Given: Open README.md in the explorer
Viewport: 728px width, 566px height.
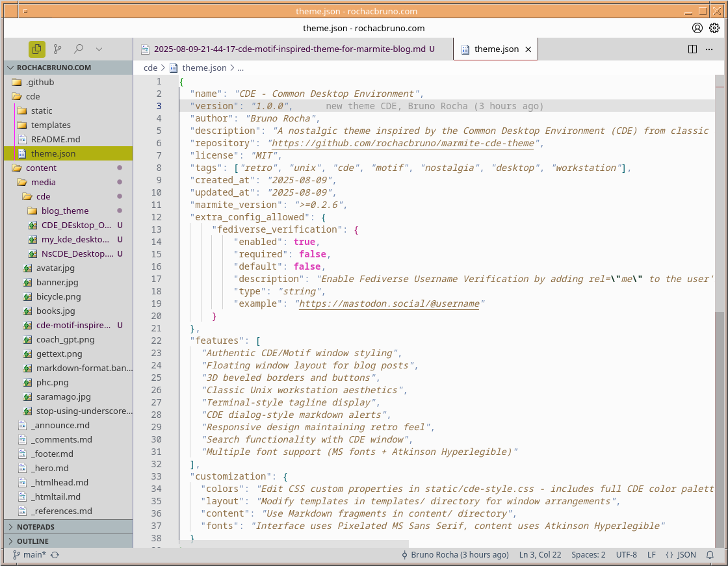Looking at the screenshot, I should point(68,139).
